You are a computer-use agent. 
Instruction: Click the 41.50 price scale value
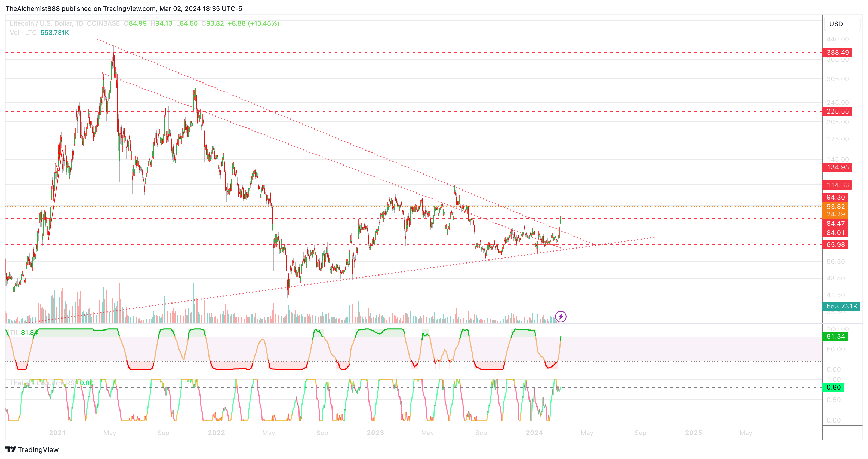pos(836,295)
